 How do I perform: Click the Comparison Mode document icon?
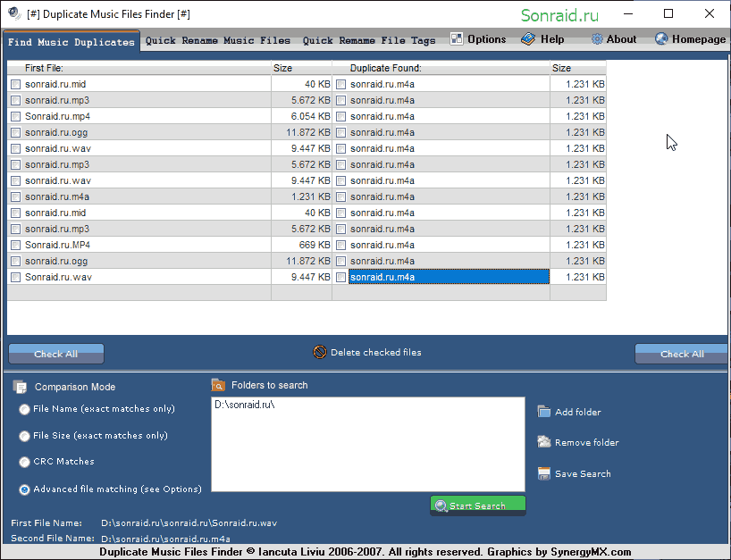point(20,387)
